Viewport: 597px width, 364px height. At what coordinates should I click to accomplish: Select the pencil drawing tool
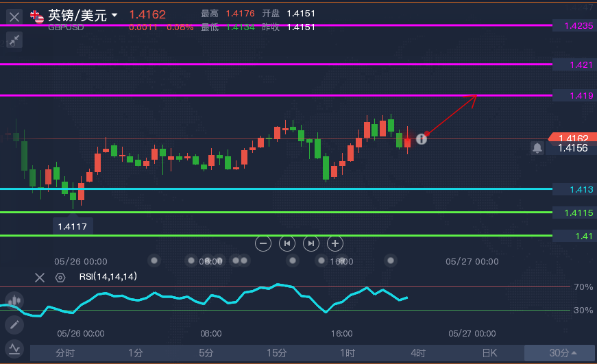(x=14, y=325)
